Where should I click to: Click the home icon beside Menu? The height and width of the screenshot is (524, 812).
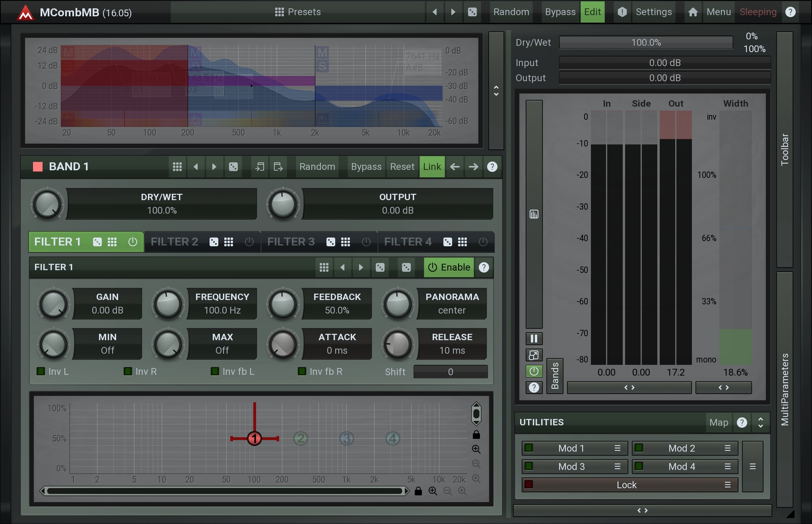click(x=693, y=12)
